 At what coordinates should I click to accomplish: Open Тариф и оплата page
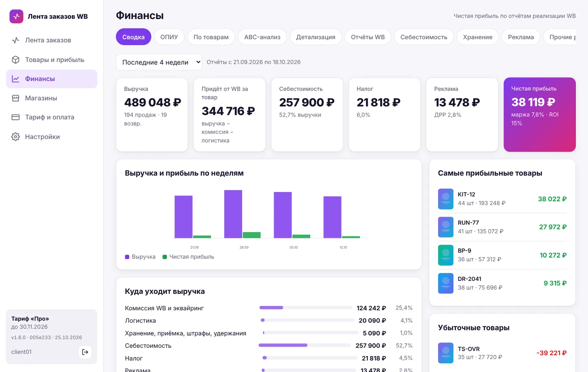click(51, 117)
